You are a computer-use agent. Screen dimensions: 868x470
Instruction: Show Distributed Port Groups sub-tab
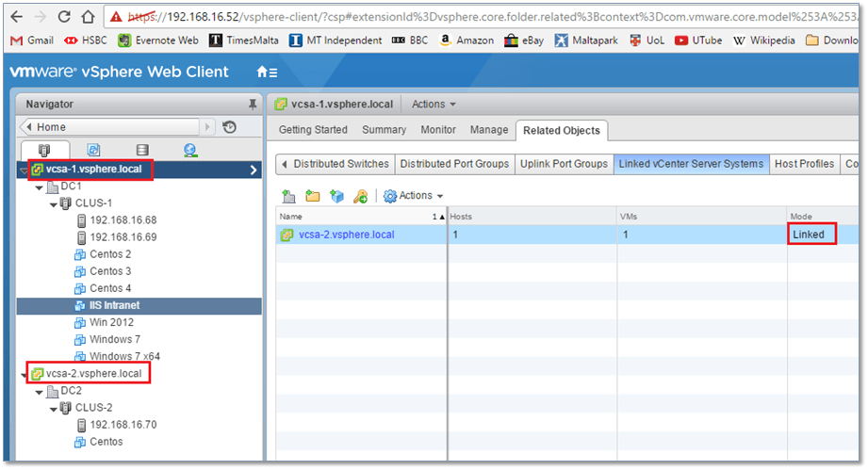pyautogui.click(x=454, y=164)
